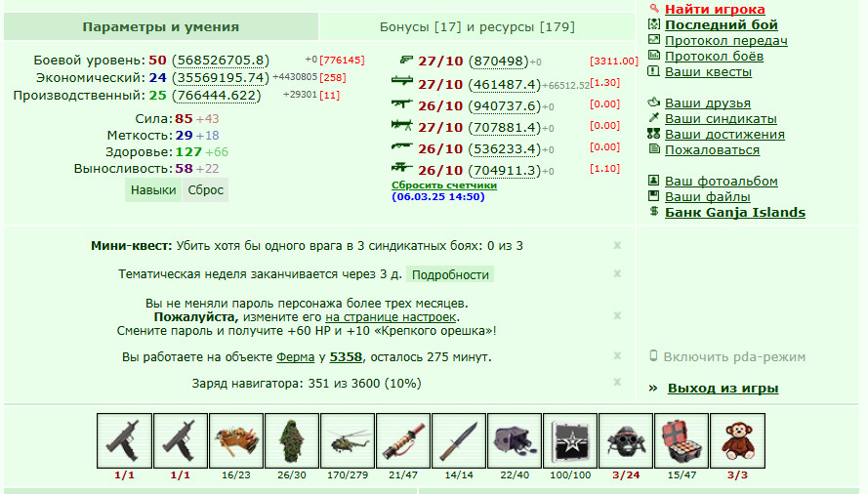
Task: Open the Найти игрока link
Action: click(715, 9)
